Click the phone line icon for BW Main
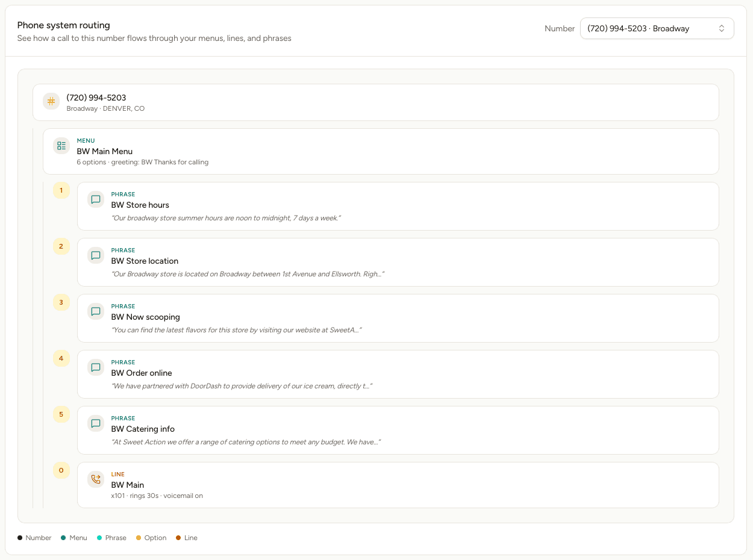 [x=96, y=479]
